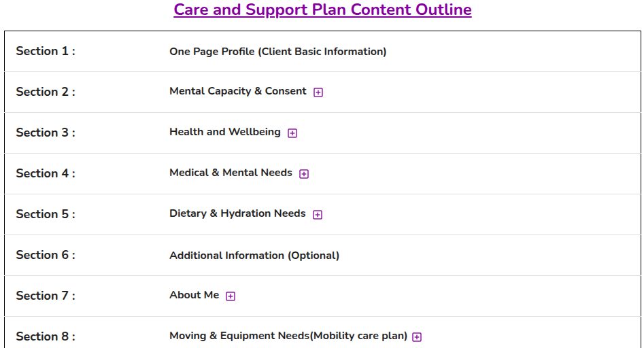Expand Moving & Equipment Needs plus icon
Screen dimensions: 644x348
[x=417, y=337]
